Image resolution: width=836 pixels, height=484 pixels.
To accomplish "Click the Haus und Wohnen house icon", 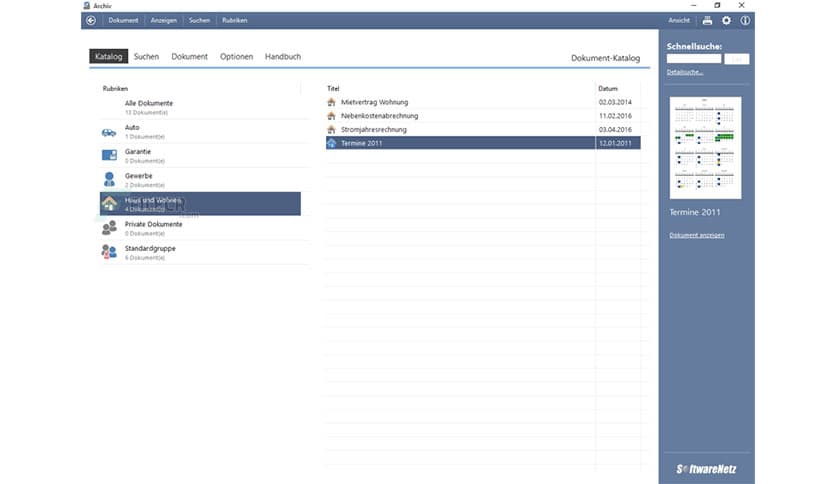I will 109,203.
